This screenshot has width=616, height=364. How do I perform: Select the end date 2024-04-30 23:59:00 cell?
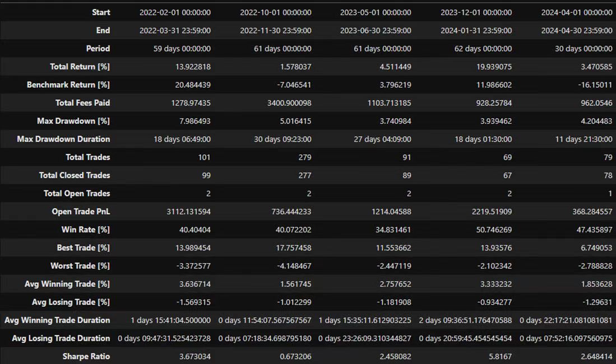(577, 31)
